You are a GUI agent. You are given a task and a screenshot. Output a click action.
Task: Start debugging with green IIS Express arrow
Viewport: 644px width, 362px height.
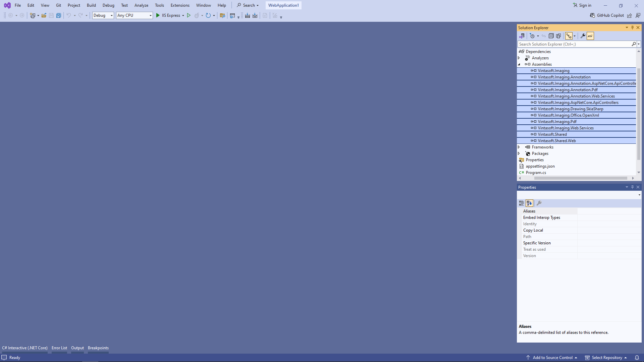(x=158, y=15)
